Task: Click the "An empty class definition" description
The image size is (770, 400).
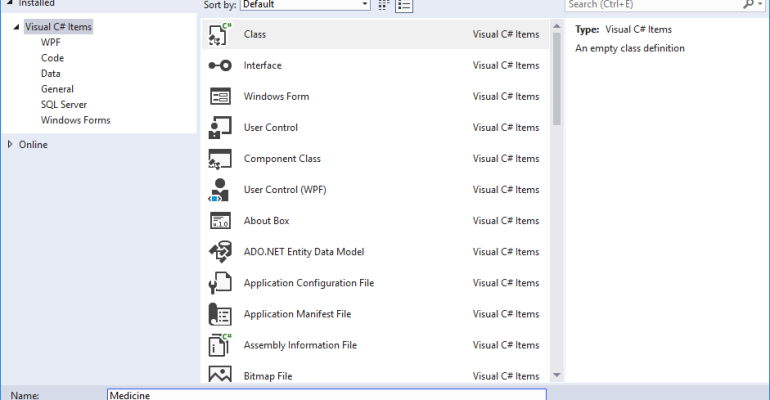Action: click(630, 48)
